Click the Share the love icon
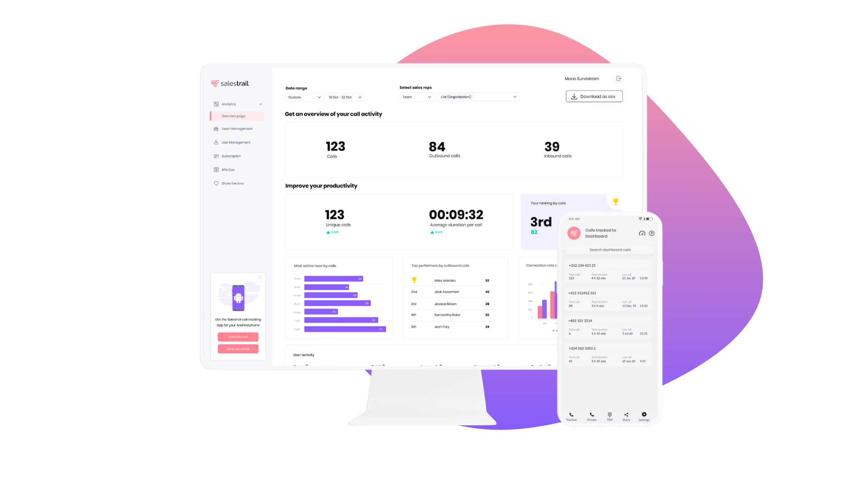The height and width of the screenshot is (488, 868). pos(217,183)
